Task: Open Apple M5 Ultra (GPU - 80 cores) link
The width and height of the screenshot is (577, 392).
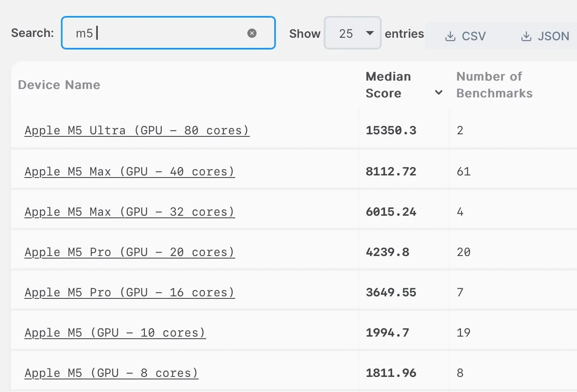Action: pyautogui.click(x=137, y=131)
